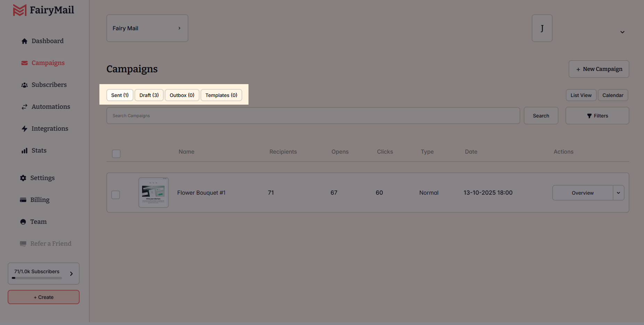Screen dimensions: 644x325
Task: Tick the Flower Bouquet #1 row checkbox
Action: [115, 195]
